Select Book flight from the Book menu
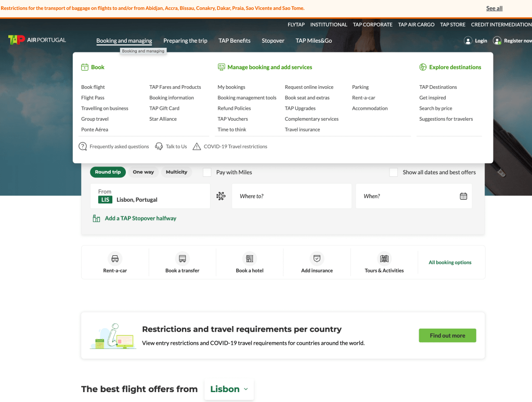532x402 pixels. click(93, 87)
